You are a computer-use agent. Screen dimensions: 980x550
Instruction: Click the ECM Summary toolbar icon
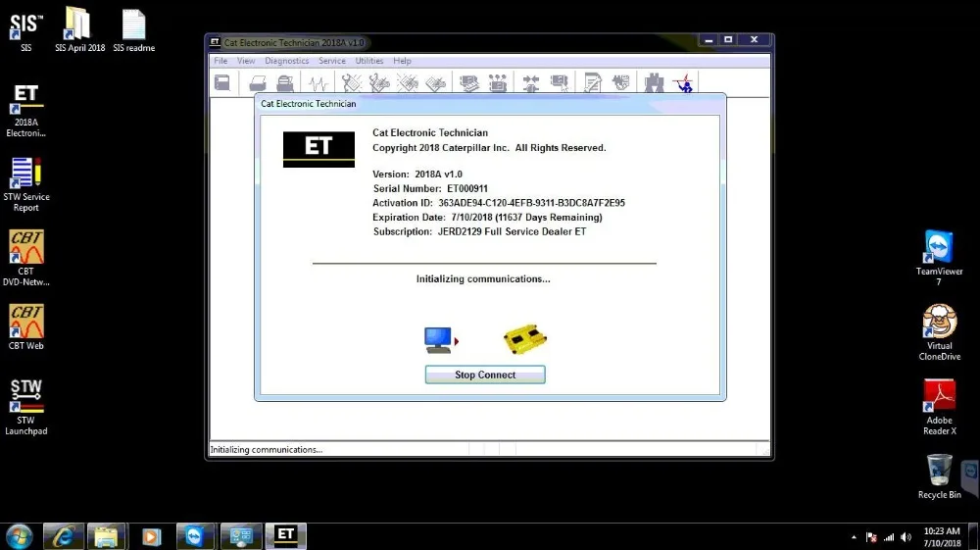[x=468, y=82]
